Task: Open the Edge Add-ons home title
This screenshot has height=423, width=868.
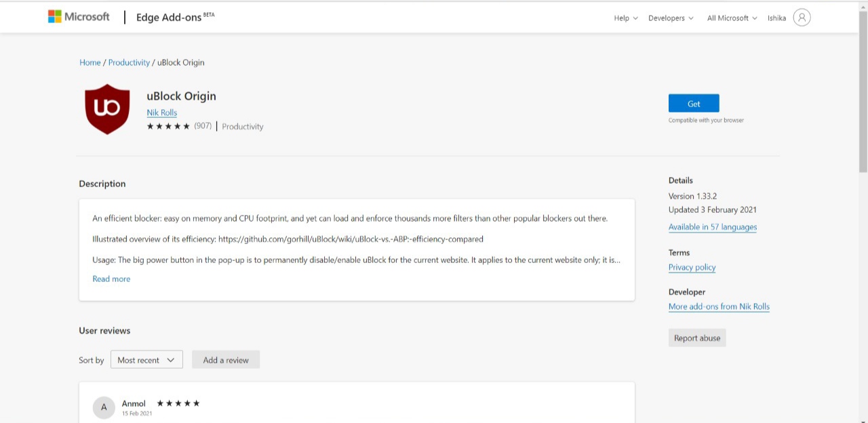Action: click(175, 18)
